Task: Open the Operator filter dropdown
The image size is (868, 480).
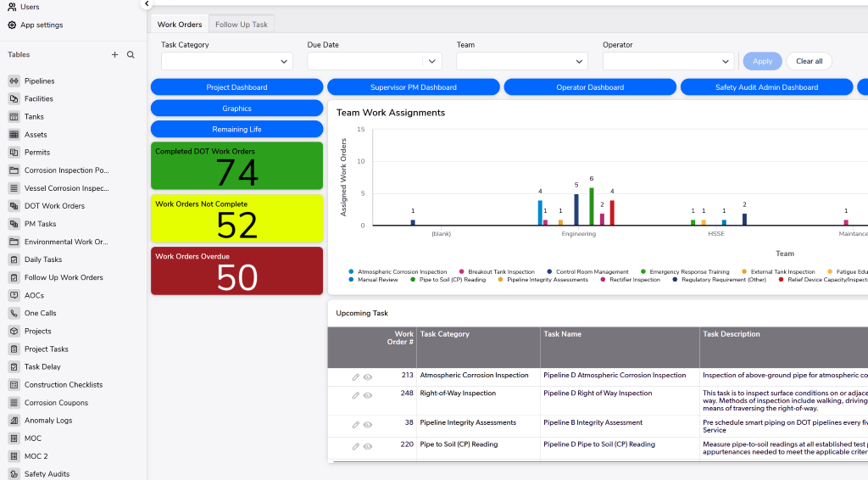Action: click(668, 61)
